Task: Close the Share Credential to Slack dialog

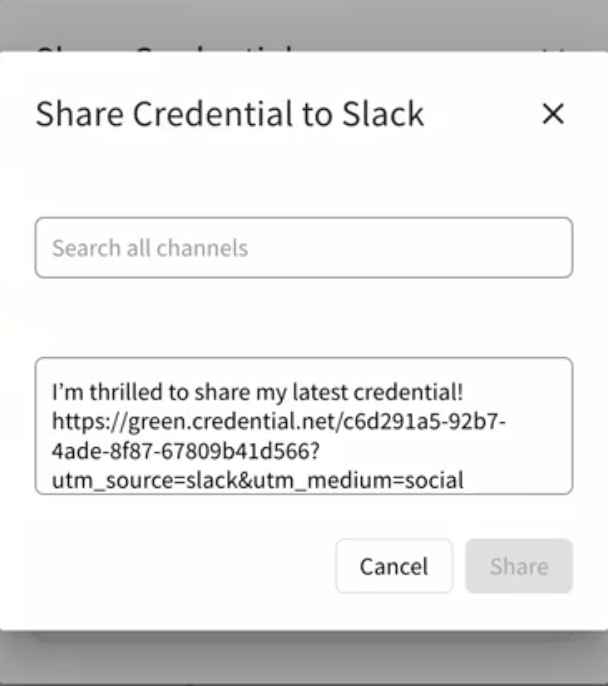Action: (552, 114)
